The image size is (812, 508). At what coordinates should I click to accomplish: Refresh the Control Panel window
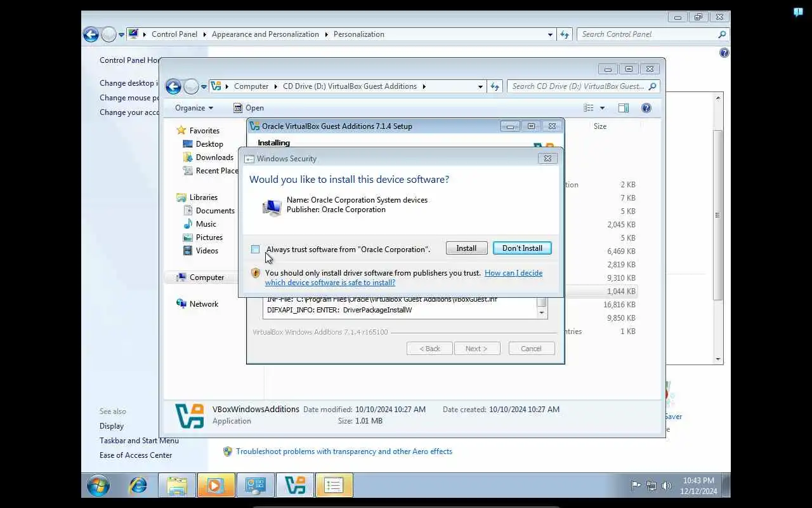[565, 34]
